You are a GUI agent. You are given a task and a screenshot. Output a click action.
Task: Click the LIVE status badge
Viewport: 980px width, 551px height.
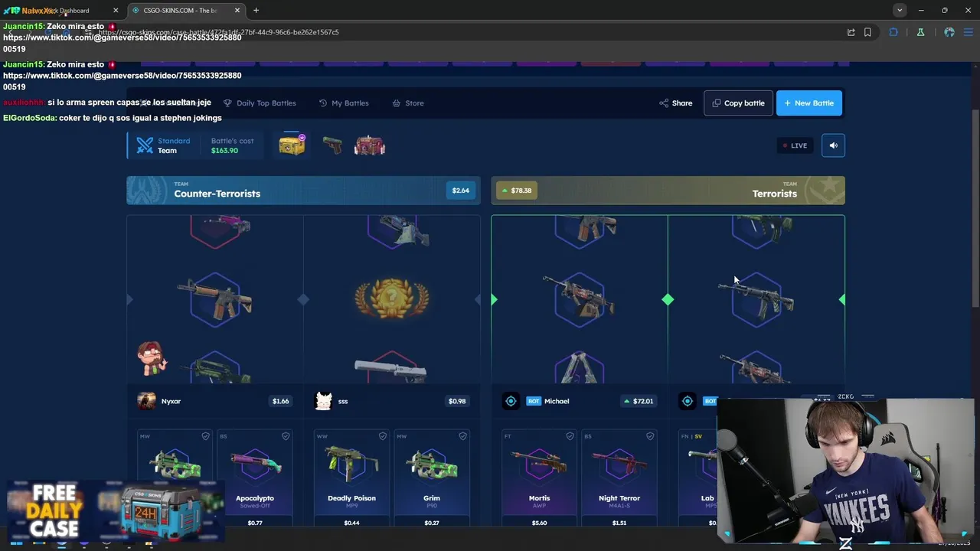click(795, 145)
